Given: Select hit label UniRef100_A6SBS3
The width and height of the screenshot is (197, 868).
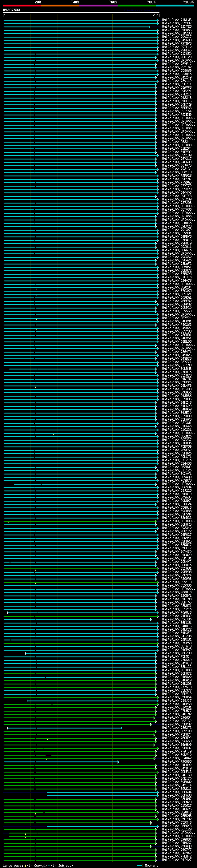Looking at the screenshot, I should [176, 480].
